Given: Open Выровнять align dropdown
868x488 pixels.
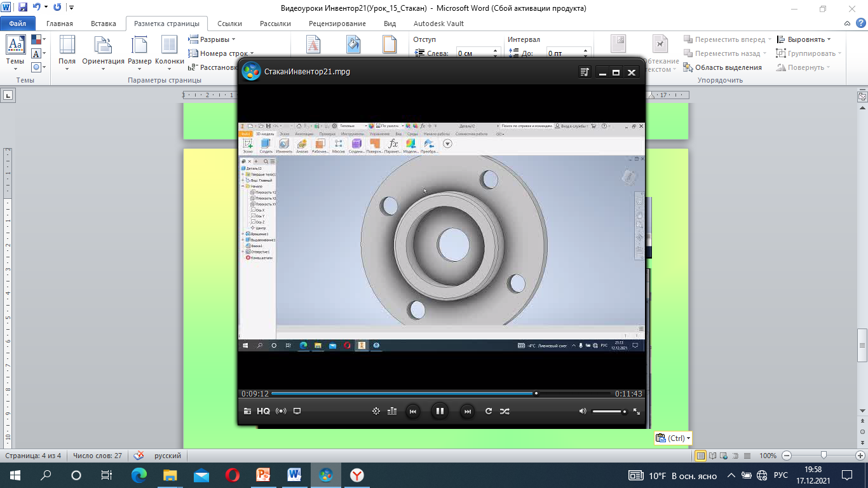Looking at the screenshot, I should point(804,39).
